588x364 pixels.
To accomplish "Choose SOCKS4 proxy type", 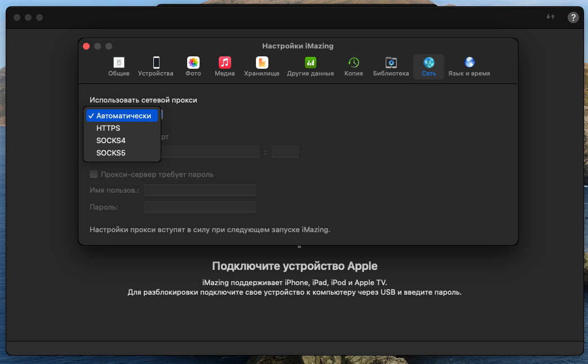I will (122, 140).
